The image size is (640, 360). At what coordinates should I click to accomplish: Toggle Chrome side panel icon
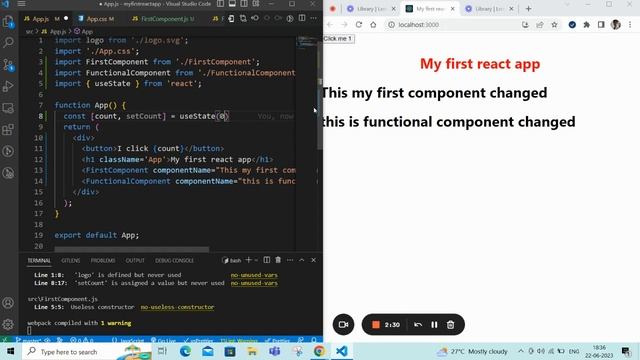point(601,25)
